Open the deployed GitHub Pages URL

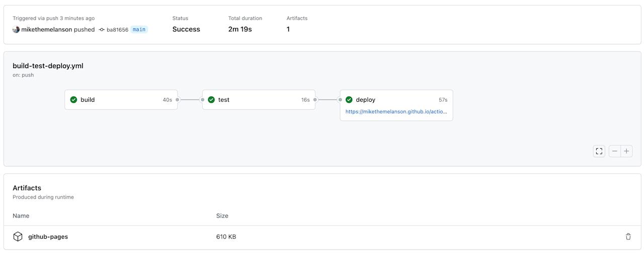coord(396,112)
